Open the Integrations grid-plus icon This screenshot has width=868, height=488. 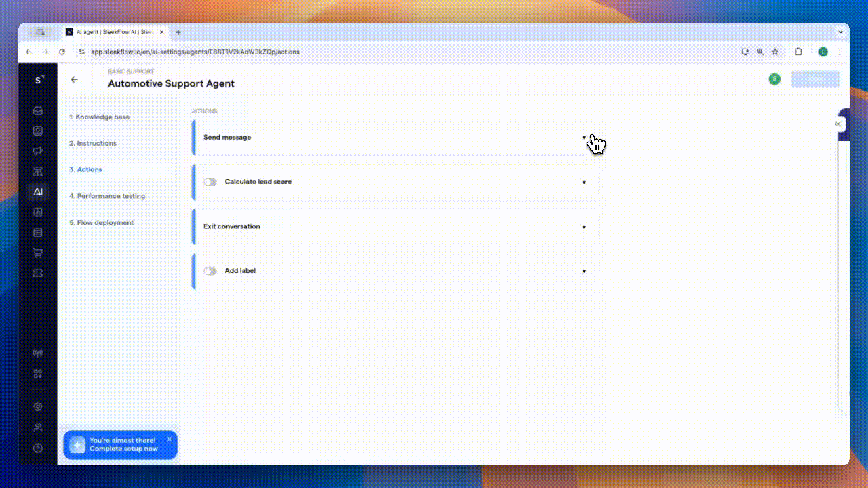[38, 373]
